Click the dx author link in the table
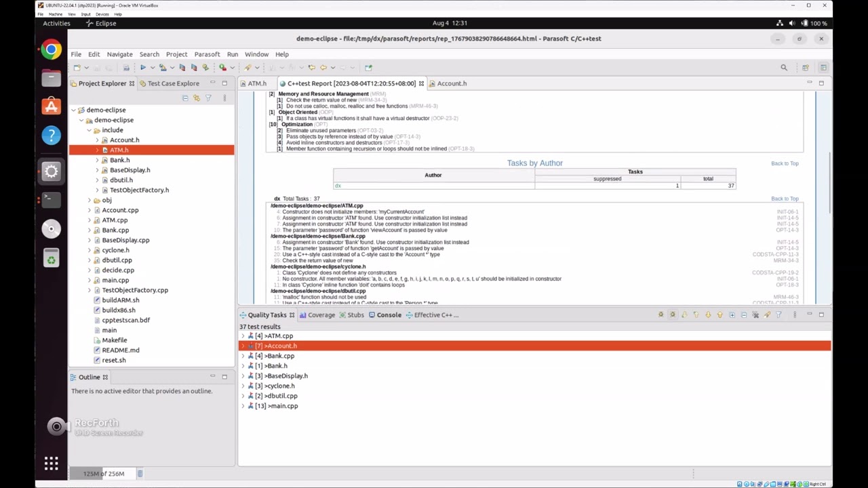This screenshot has height=488, width=868. [x=337, y=186]
